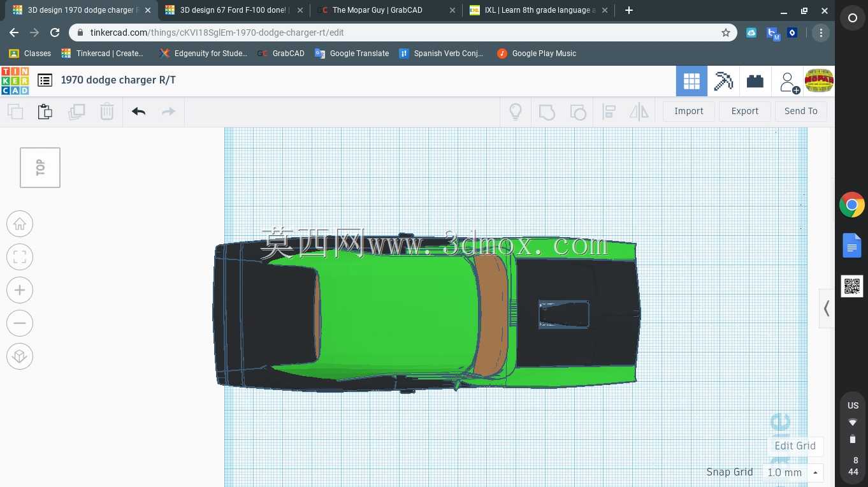This screenshot has height=487, width=868.
Task: Switch to the IXL 8th grade tab
Action: (540, 10)
